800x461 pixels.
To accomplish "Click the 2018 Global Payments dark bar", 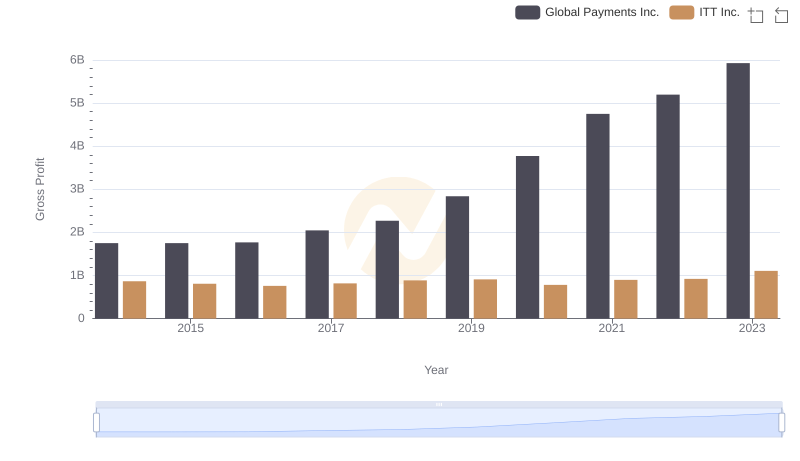I will tap(387, 270).
